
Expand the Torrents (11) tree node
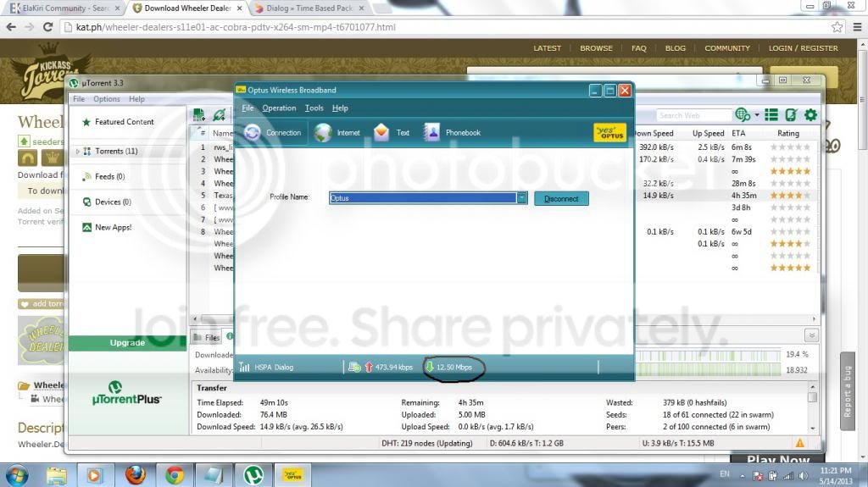pyautogui.click(x=77, y=151)
